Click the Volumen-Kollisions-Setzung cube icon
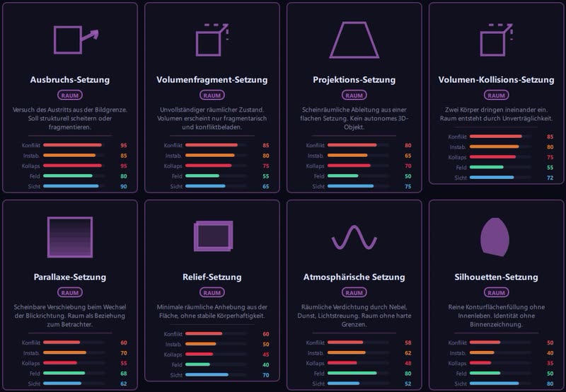This screenshot has width=566, height=392. (x=497, y=40)
